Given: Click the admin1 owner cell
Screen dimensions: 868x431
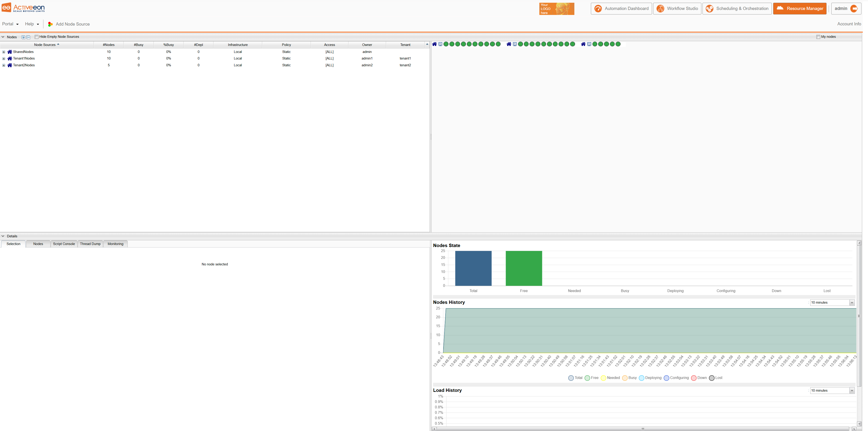Looking at the screenshot, I should [367, 59].
